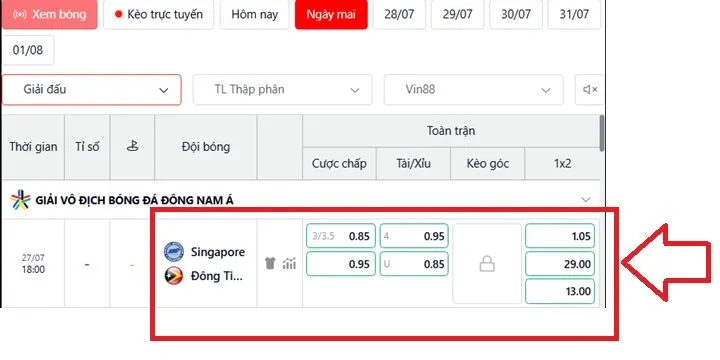Click the Southeast Asia championship league logo
Screen dimensions: 720x360
tap(20, 200)
